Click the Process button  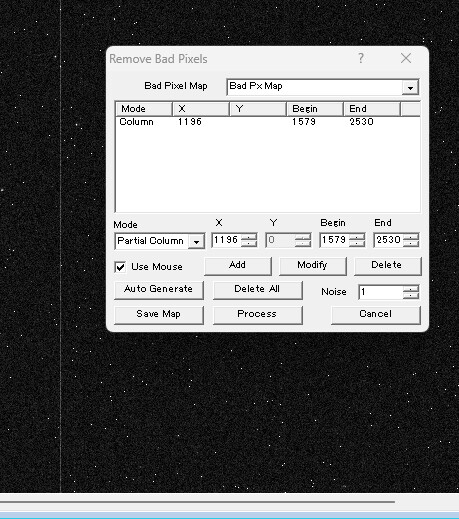click(258, 315)
